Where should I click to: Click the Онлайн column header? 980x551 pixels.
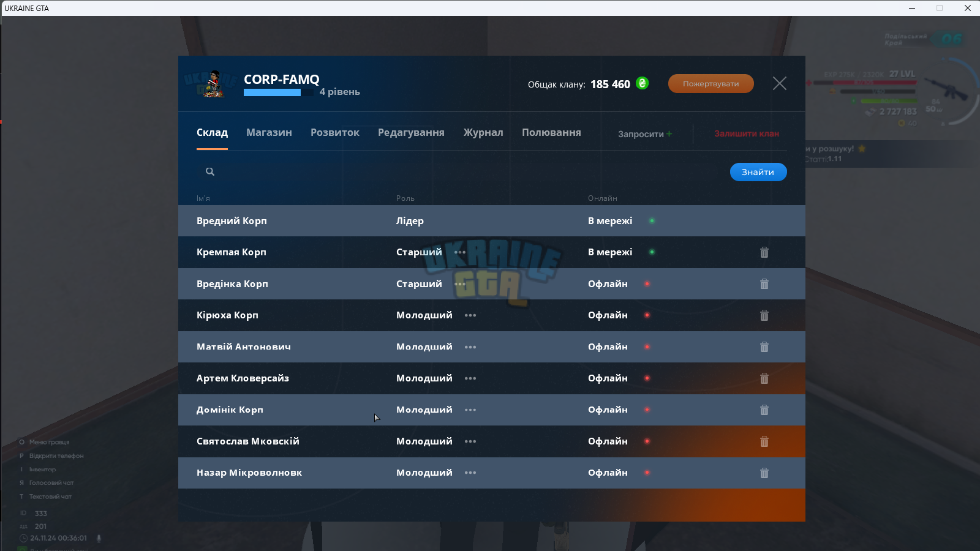[603, 198]
